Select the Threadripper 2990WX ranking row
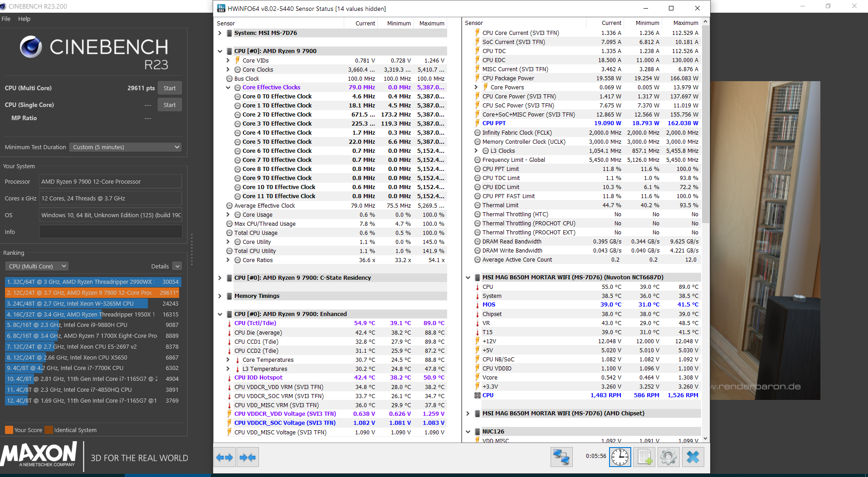 (x=93, y=282)
